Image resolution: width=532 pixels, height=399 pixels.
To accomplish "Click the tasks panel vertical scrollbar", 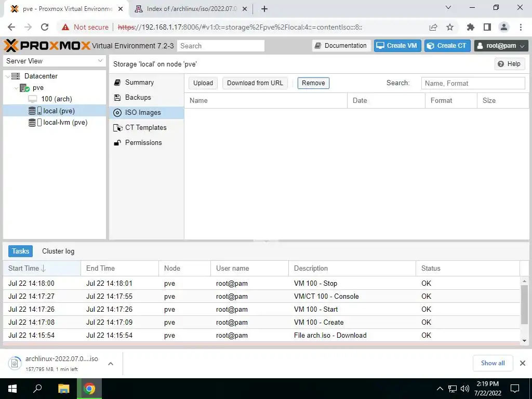I will pyautogui.click(x=524, y=304).
